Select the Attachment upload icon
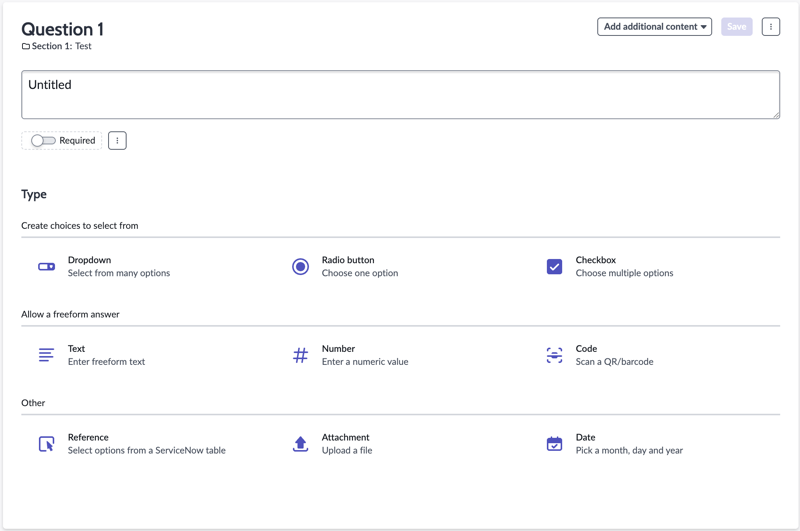The width and height of the screenshot is (800, 531). click(301, 444)
